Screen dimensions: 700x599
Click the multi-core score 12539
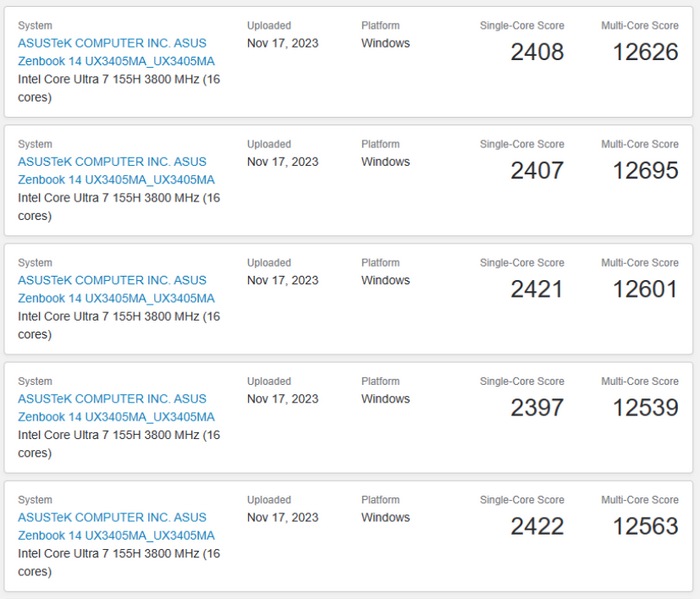[645, 408]
